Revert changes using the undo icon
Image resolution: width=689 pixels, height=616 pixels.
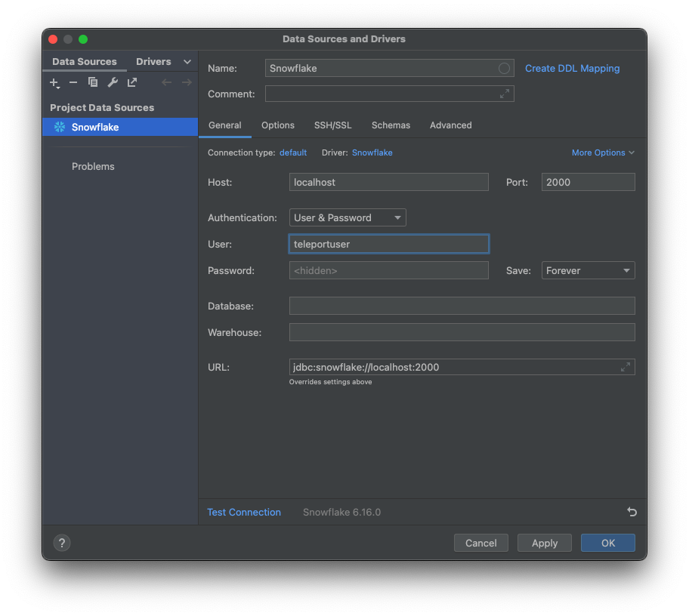tap(632, 512)
